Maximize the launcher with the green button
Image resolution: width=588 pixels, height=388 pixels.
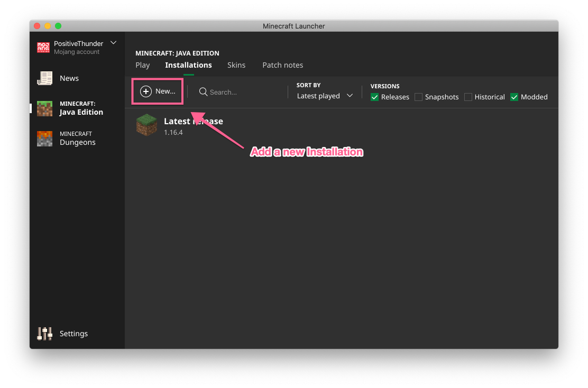pos(58,26)
